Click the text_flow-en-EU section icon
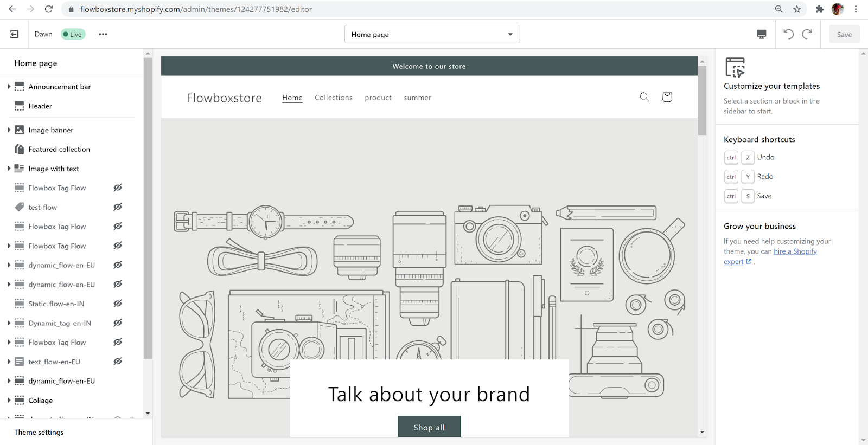 pyautogui.click(x=20, y=362)
